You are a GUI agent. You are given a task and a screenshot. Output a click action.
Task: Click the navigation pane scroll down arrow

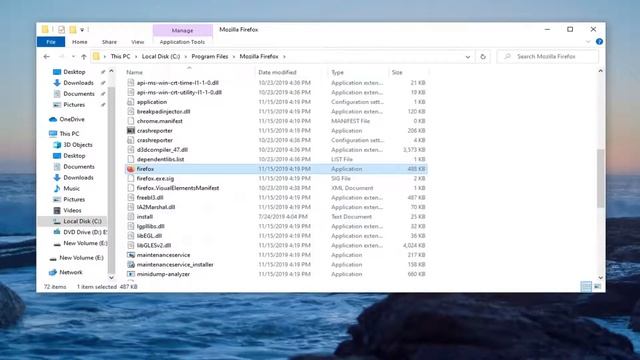[111, 278]
